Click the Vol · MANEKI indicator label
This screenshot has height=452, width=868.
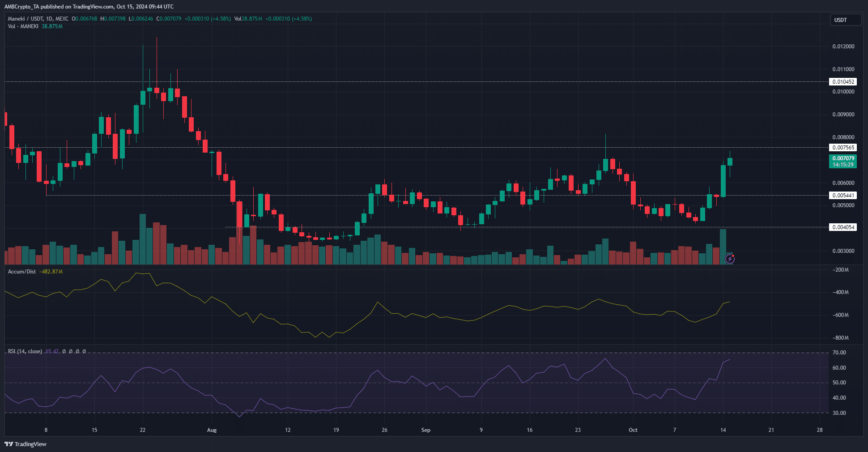pyautogui.click(x=23, y=26)
